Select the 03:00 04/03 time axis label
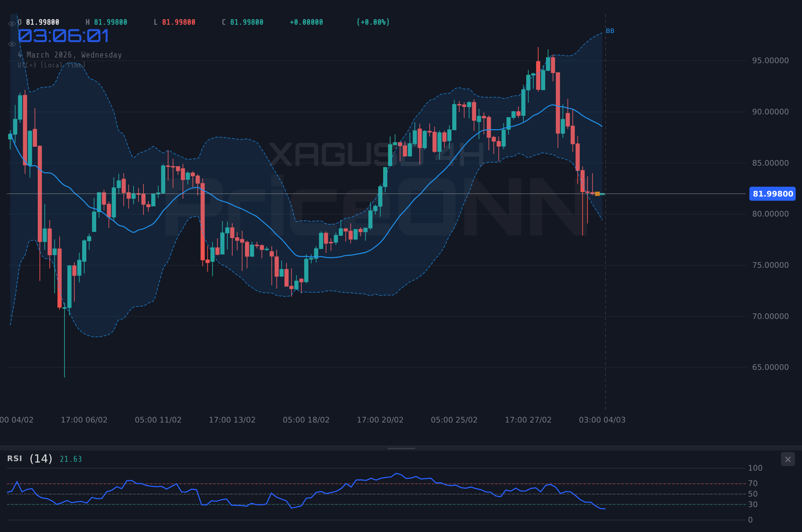The image size is (802, 532). pos(602,419)
